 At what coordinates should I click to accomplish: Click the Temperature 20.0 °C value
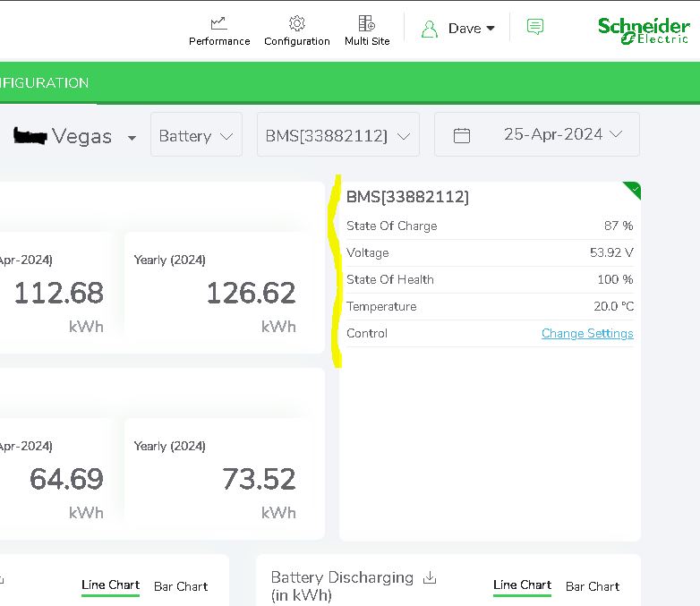[613, 306]
